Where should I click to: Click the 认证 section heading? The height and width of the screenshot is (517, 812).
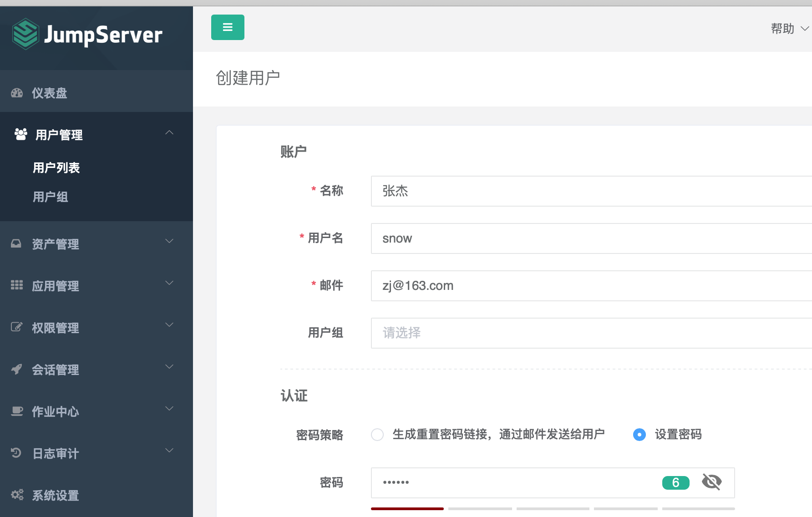pyautogui.click(x=294, y=395)
